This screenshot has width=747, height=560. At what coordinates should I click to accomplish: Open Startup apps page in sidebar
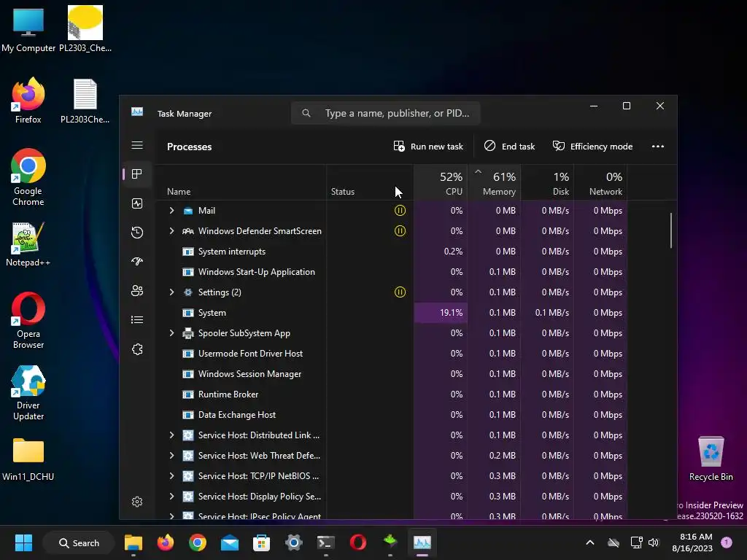point(137,262)
